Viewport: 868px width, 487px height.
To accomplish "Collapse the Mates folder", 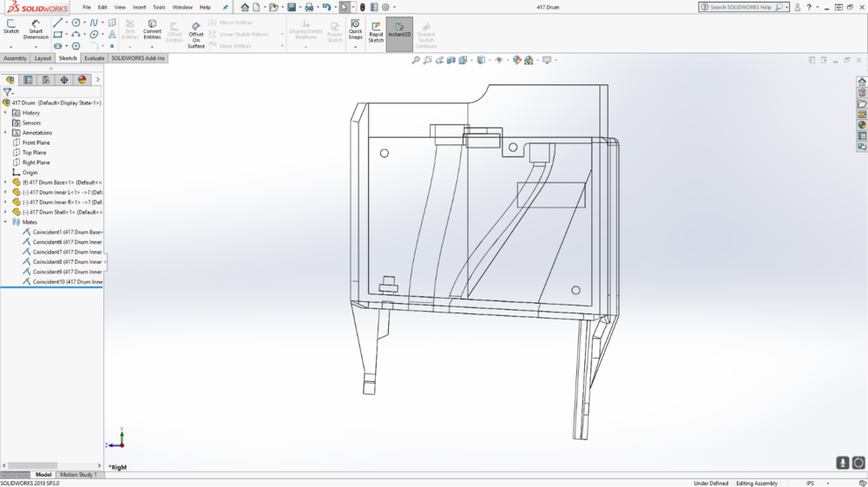I will pyautogui.click(x=5, y=222).
